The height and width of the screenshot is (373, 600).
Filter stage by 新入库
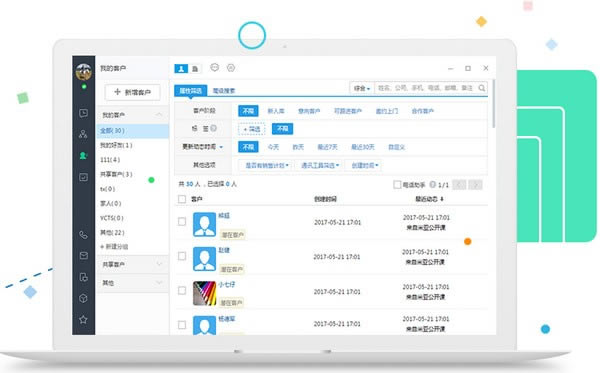pos(276,111)
